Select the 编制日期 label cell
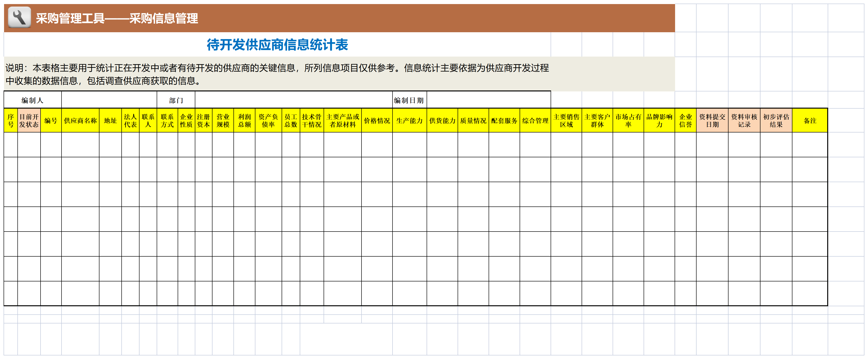Image resolution: width=868 pixels, height=359 pixels. coord(410,100)
